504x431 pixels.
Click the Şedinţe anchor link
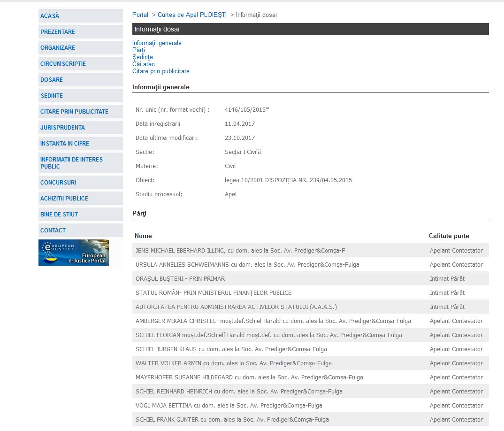coord(142,57)
